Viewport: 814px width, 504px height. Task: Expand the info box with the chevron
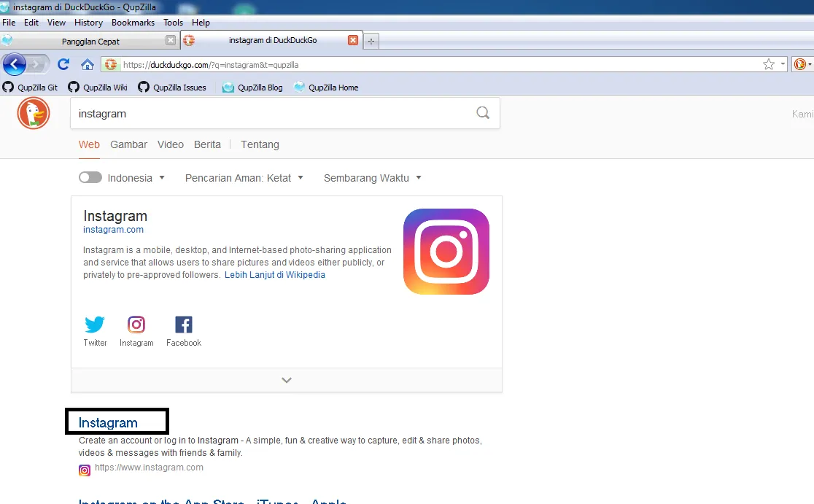[287, 380]
